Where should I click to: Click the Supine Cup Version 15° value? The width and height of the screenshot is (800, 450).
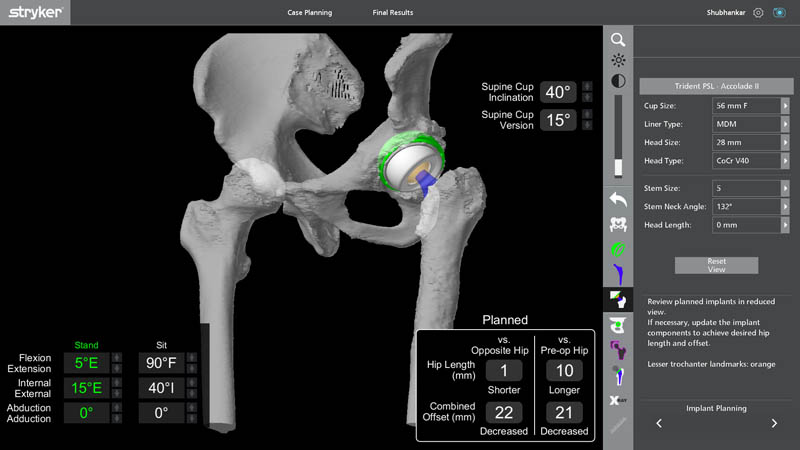[x=558, y=120]
